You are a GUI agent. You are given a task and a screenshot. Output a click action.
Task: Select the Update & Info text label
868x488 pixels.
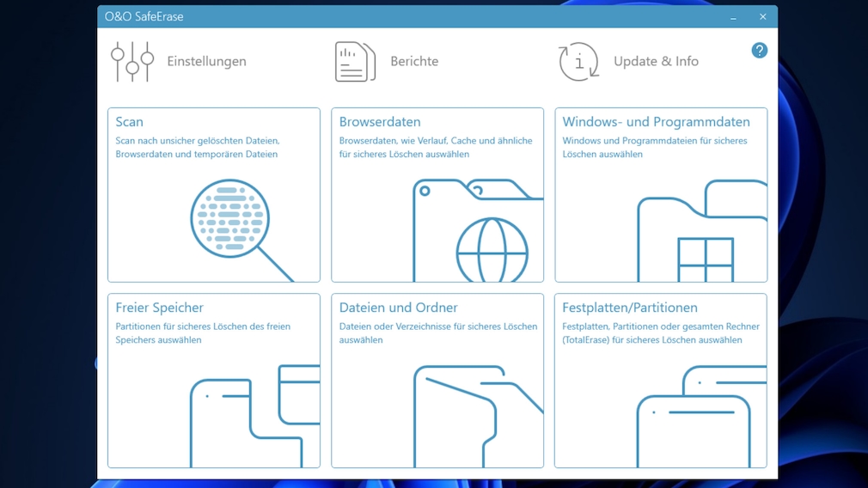pos(656,61)
